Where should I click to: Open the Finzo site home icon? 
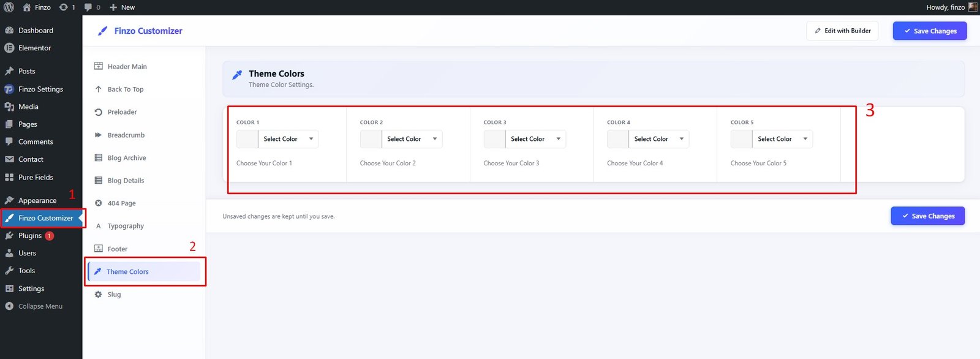[x=26, y=7]
